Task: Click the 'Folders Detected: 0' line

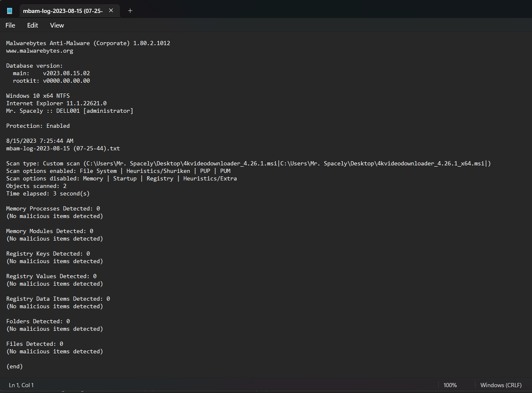Action: point(38,321)
